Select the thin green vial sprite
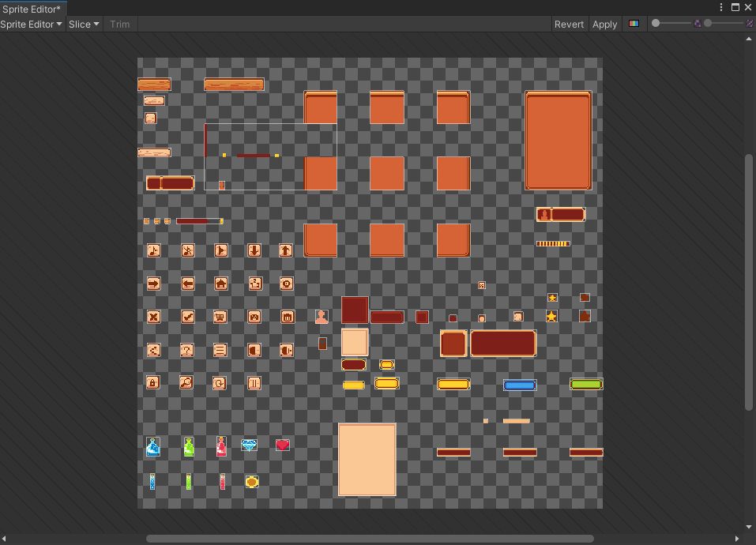Viewport: 756px width, 545px height. coord(189,481)
